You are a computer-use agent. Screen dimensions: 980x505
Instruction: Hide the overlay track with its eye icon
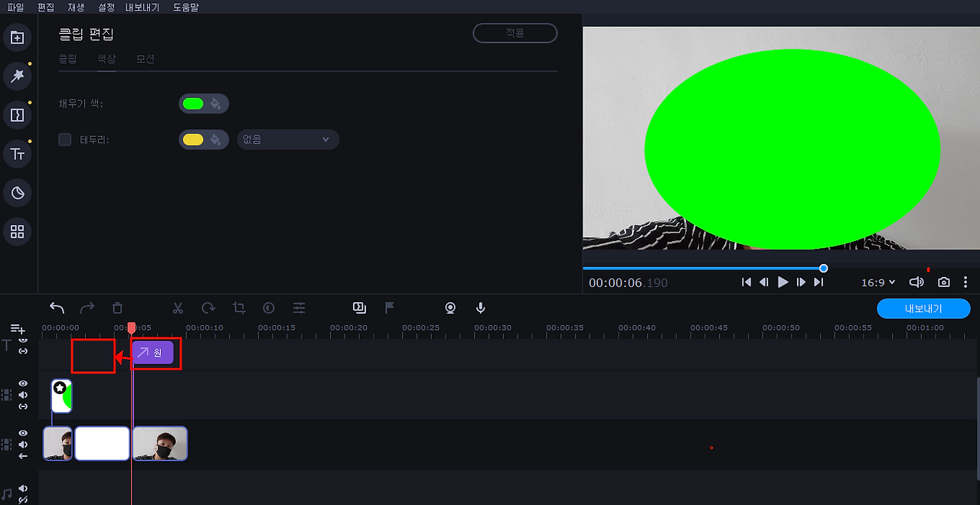click(x=23, y=383)
